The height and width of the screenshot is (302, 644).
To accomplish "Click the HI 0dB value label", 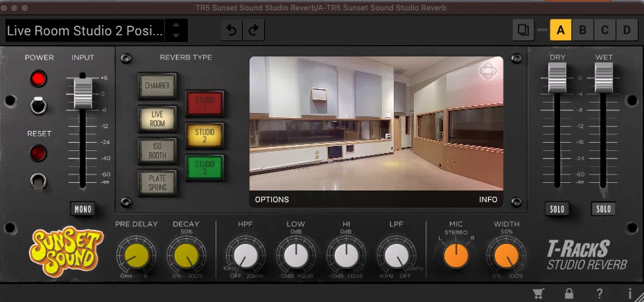I will (x=346, y=232).
